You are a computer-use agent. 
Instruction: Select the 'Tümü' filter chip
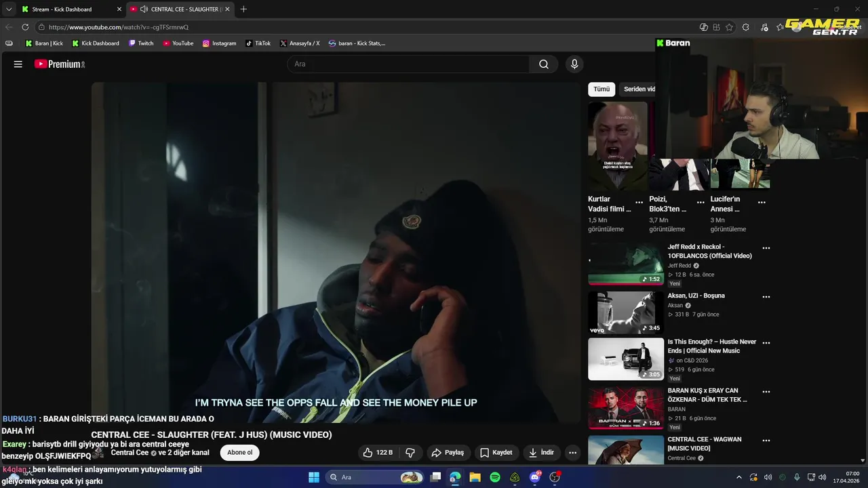[601, 89]
